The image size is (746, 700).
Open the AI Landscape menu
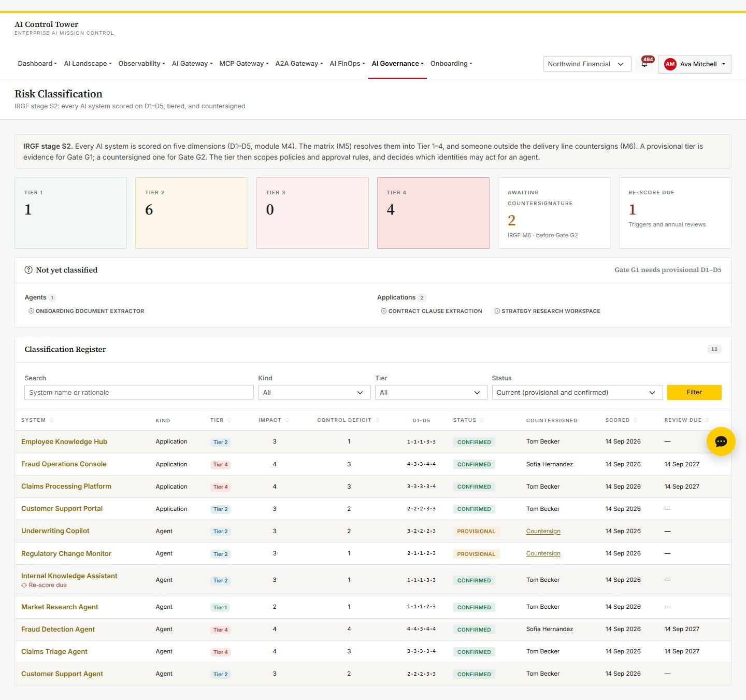click(88, 64)
